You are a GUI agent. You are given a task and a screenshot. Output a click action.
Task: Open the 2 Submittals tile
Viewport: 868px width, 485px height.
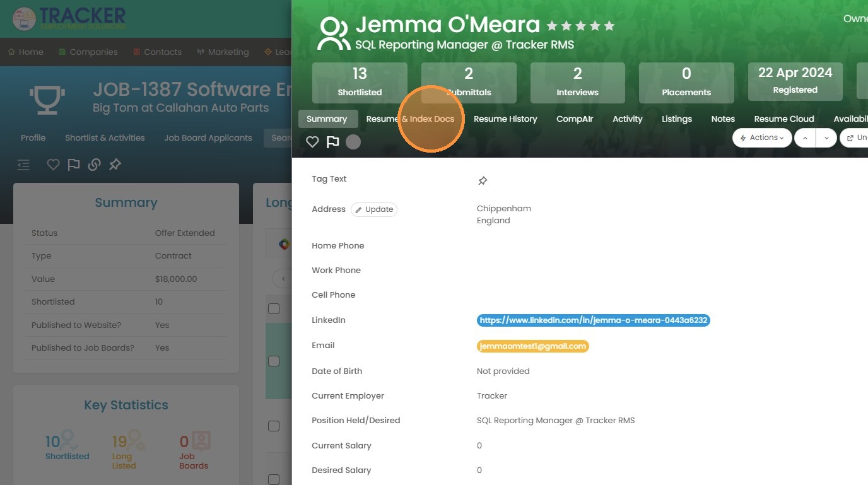pyautogui.click(x=469, y=83)
